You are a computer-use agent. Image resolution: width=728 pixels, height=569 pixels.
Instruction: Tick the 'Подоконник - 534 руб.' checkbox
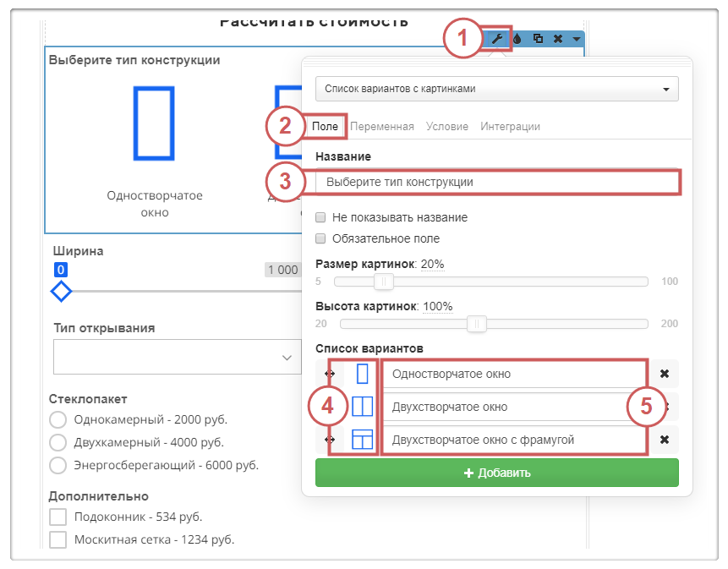pos(58,517)
